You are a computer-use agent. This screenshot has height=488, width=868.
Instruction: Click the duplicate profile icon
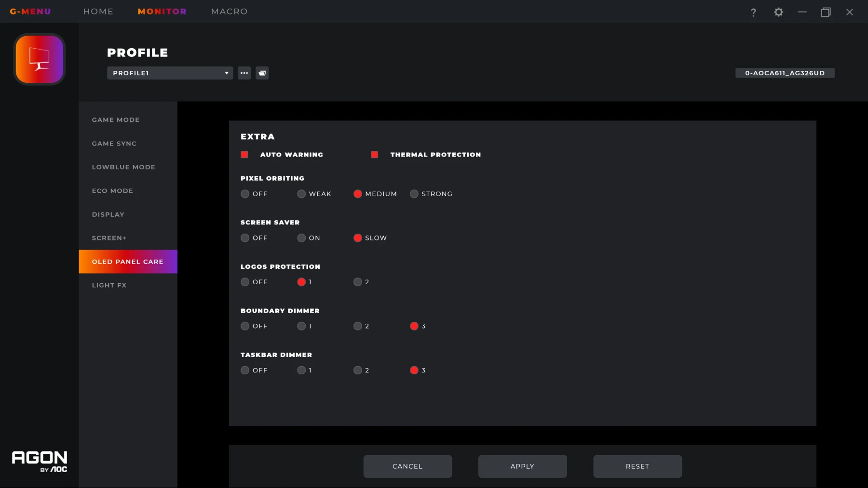(262, 73)
